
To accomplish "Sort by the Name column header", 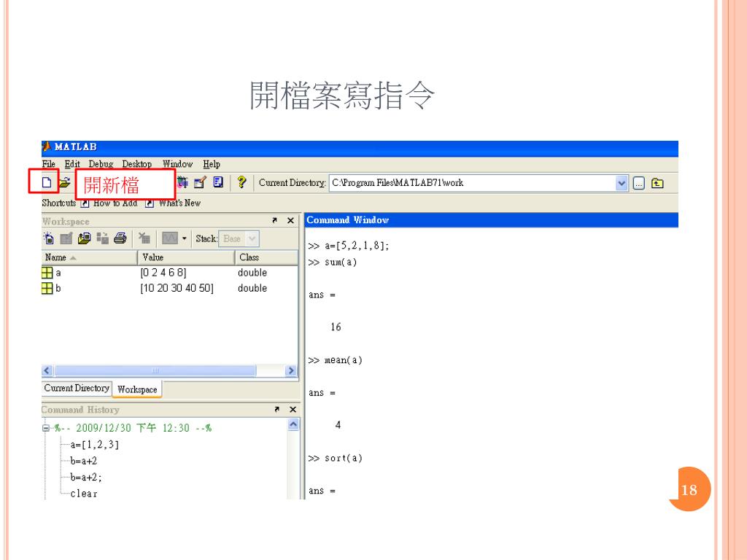I will tap(89, 257).
